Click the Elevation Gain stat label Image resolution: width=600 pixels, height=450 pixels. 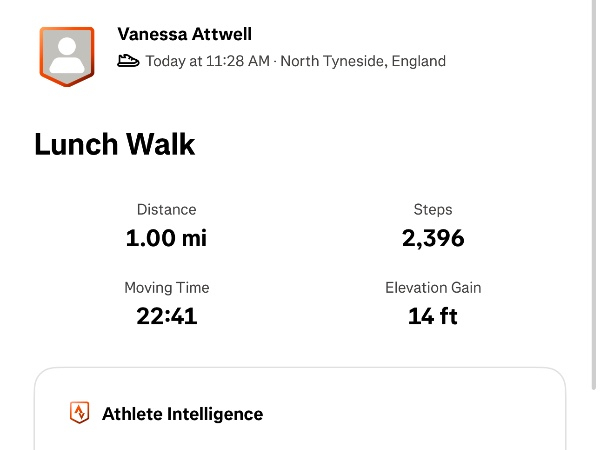tap(433, 288)
